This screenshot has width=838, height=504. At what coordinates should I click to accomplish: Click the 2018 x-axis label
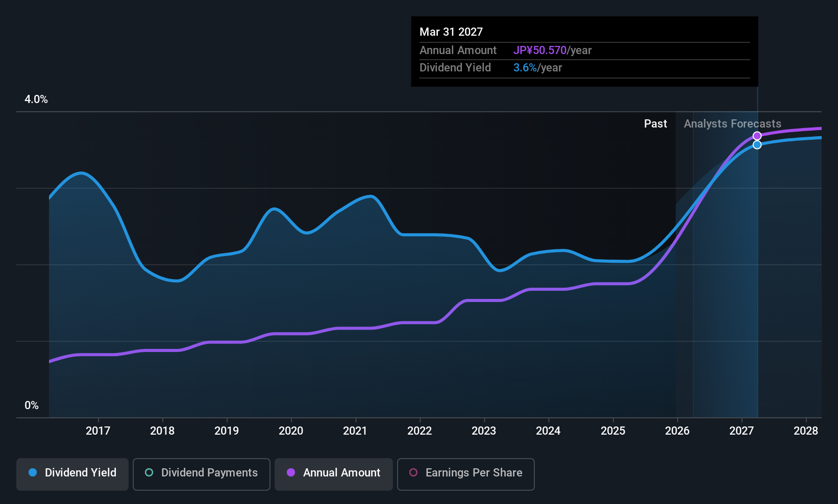[x=162, y=431]
